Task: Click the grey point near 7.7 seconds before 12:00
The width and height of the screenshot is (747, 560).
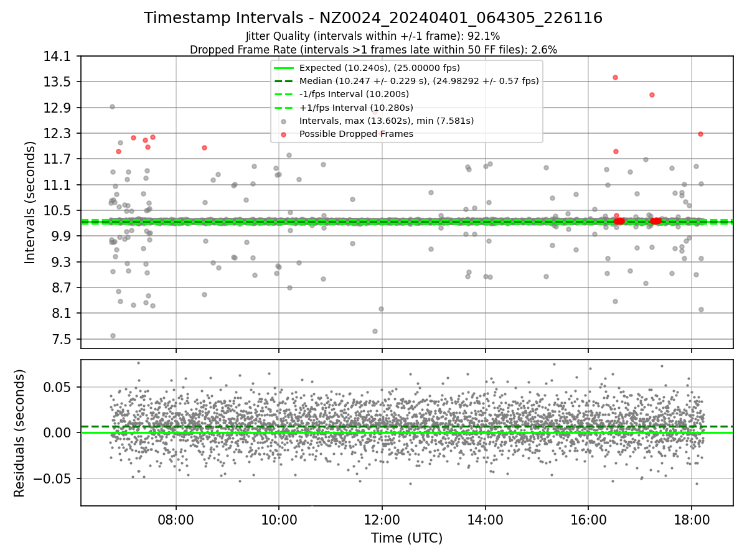Action: (375, 331)
